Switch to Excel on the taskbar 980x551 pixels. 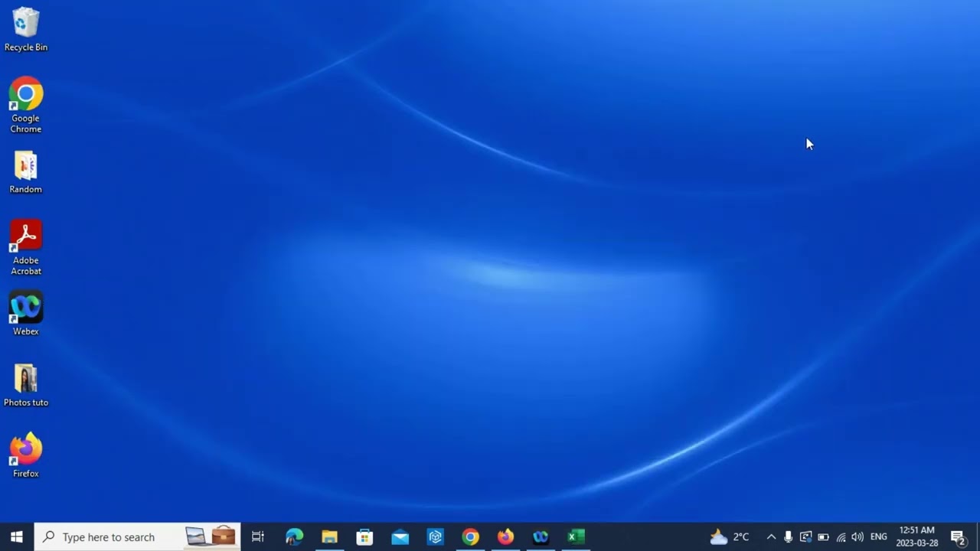(x=576, y=536)
